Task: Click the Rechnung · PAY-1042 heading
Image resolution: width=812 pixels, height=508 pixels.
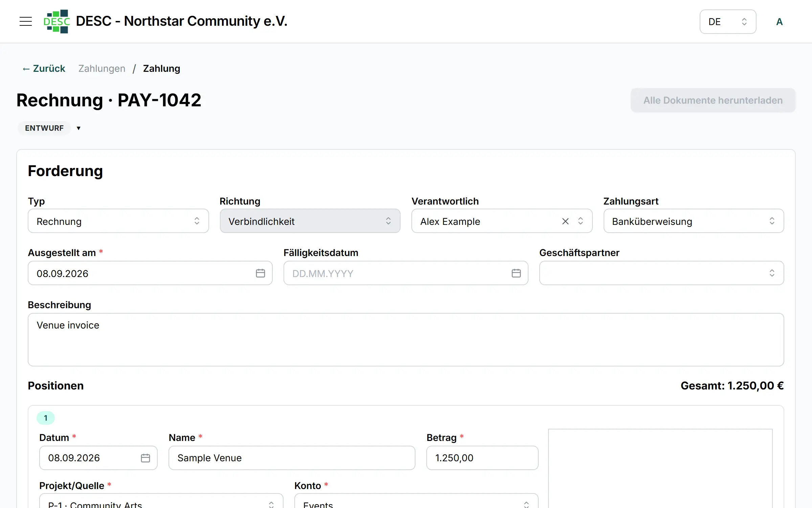Action: pyautogui.click(x=109, y=100)
